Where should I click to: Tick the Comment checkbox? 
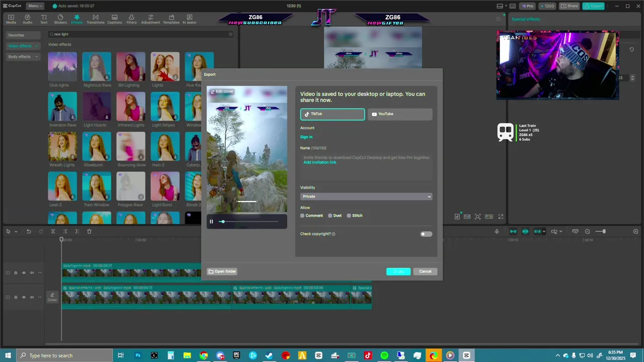tap(302, 216)
